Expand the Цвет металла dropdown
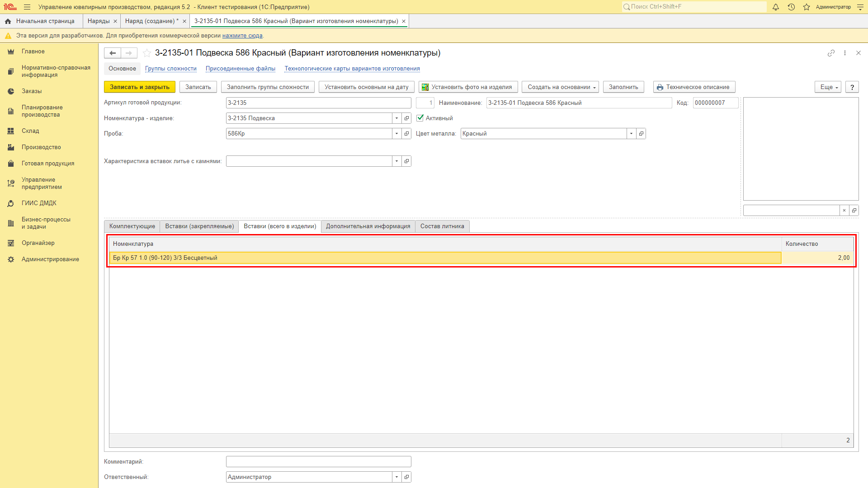Image resolution: width=868 pixels, height=488 pixels. [x=631, y=134]
